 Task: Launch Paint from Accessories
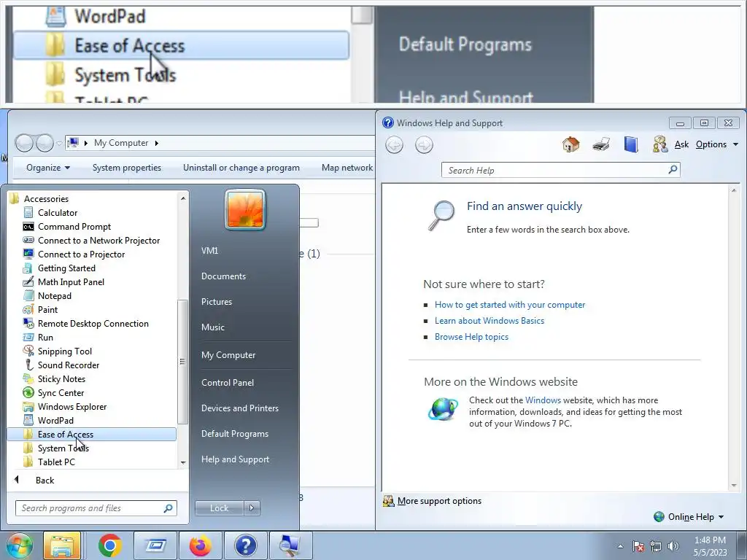47,309
